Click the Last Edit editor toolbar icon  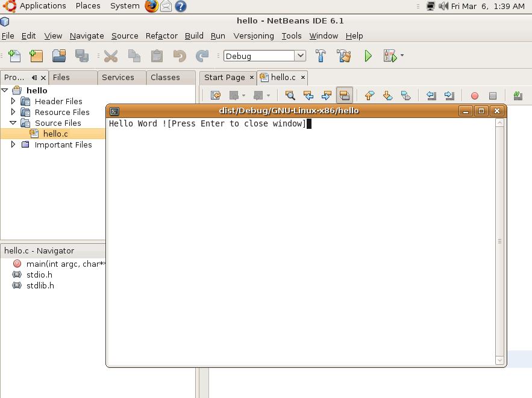point(216,96)
